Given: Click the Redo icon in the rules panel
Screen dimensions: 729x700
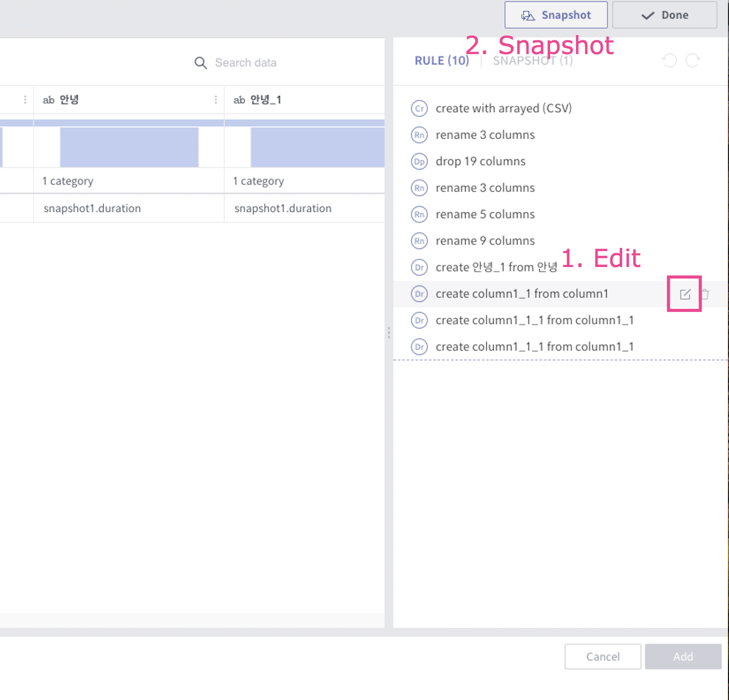Looking at the screenshot, I should click(x=692, y=61).
